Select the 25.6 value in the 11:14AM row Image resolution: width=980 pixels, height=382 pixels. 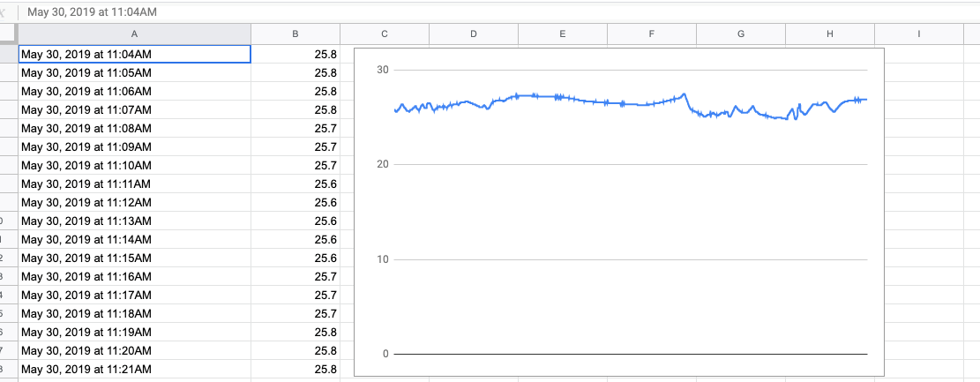295,239
